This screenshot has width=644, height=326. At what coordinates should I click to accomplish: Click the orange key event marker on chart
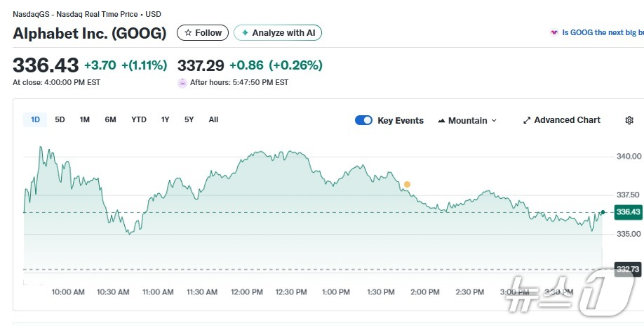pos(407,184)
